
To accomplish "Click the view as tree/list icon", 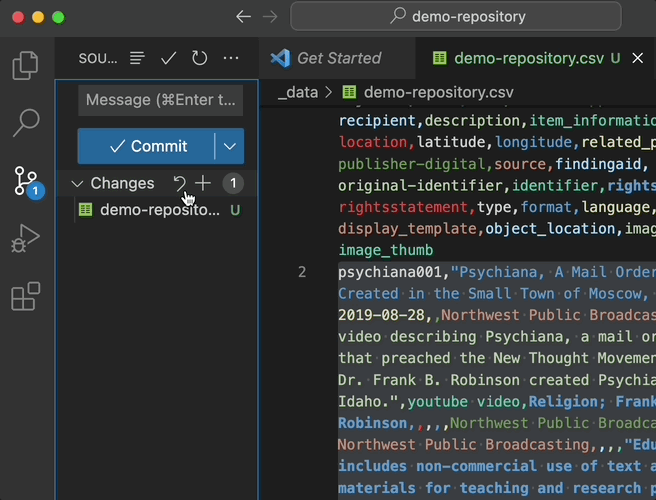I will click(x=137, y=58).
